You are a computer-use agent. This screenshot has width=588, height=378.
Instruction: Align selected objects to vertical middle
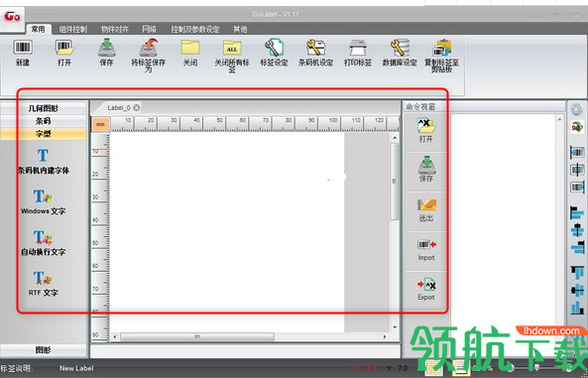[577, 290]
